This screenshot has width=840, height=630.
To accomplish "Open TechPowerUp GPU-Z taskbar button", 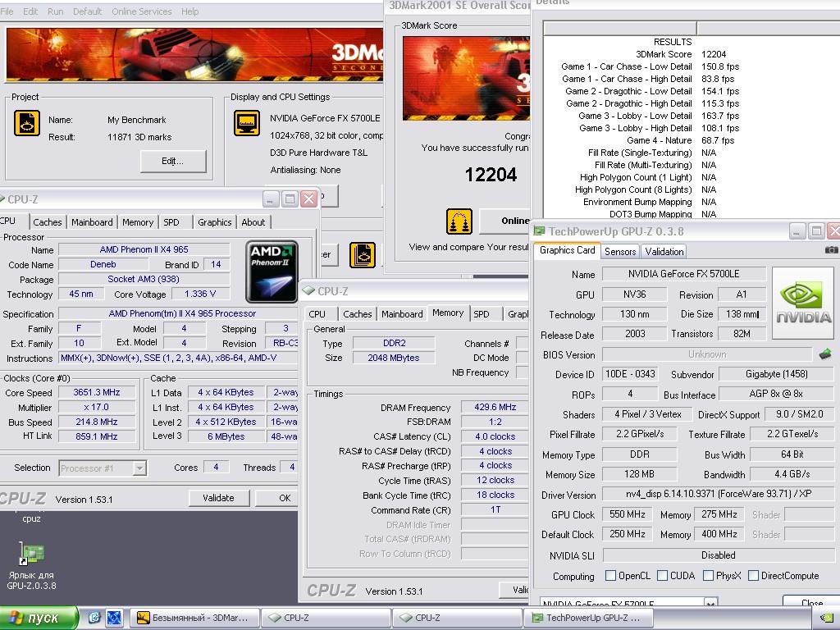I will click(x=587, y=618).
